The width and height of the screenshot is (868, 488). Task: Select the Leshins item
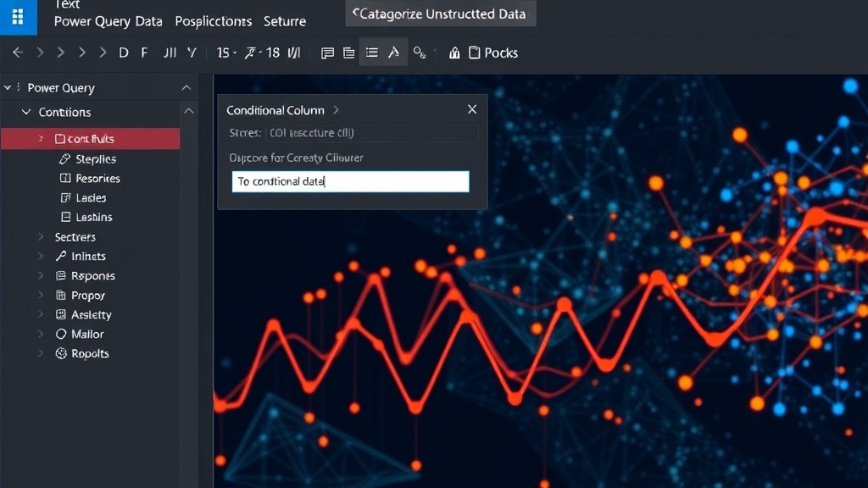[93, 218]
